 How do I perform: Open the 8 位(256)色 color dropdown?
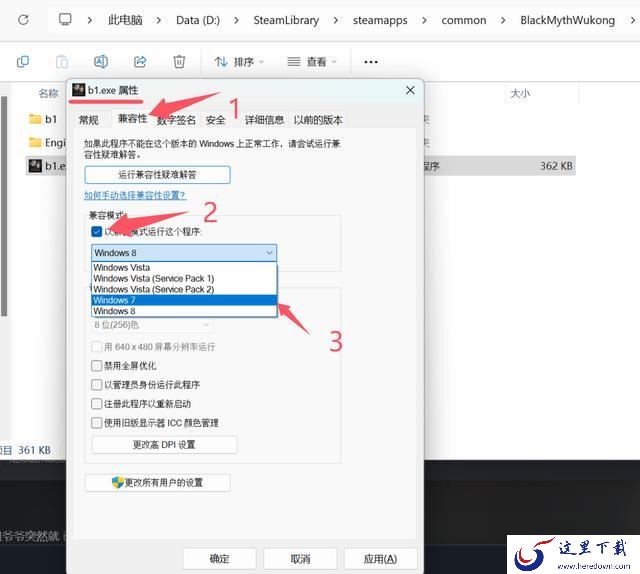pyautogui.click(x=151, y=325)
